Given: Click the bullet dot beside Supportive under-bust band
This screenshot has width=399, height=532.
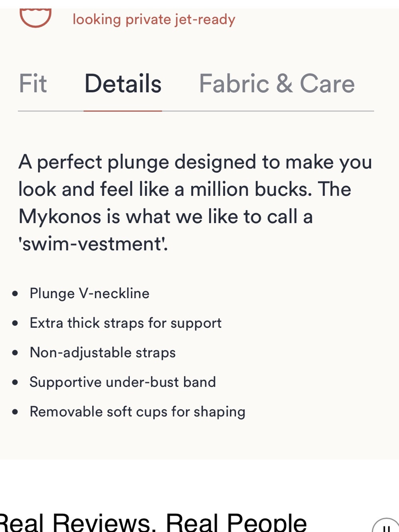Looking at the screenshot, I should (15, 382).
